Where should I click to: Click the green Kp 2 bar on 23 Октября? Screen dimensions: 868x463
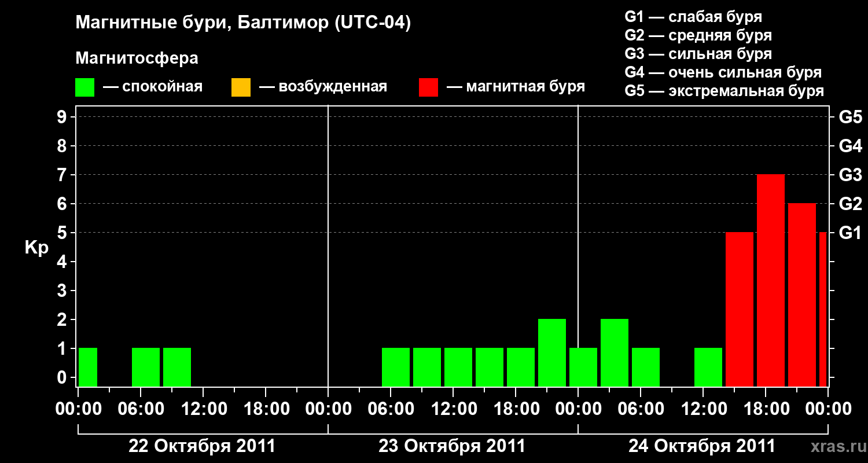pyautogui.click(x=552, y=352)
